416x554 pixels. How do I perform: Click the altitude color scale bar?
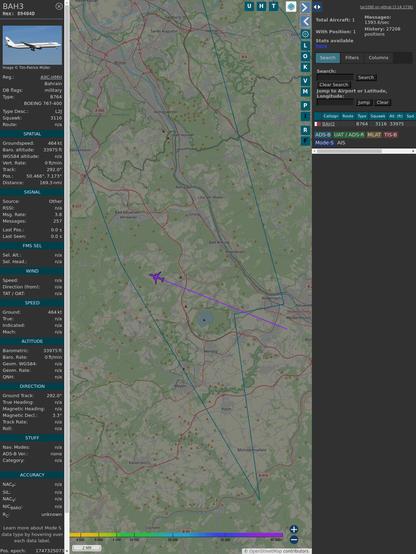click(x=176, y=535)
